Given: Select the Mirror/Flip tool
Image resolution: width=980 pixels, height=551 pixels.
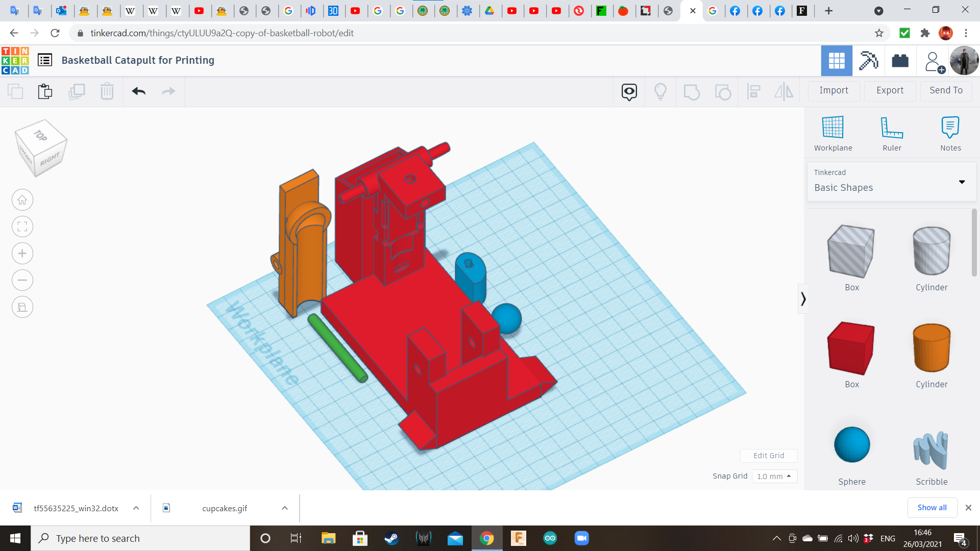Looking at the screenshot, I should 784,91.
